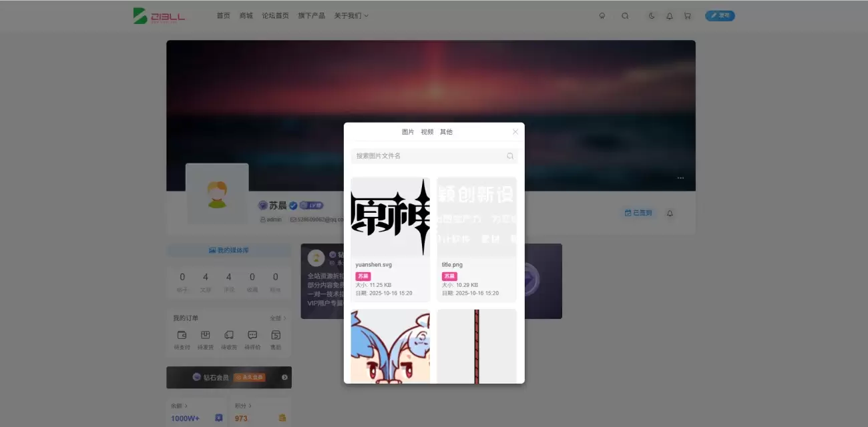Screen dimensions: 868x427
Task: Switch to the 视频 tab in media dialog
Action: click(x=427, y=132)
